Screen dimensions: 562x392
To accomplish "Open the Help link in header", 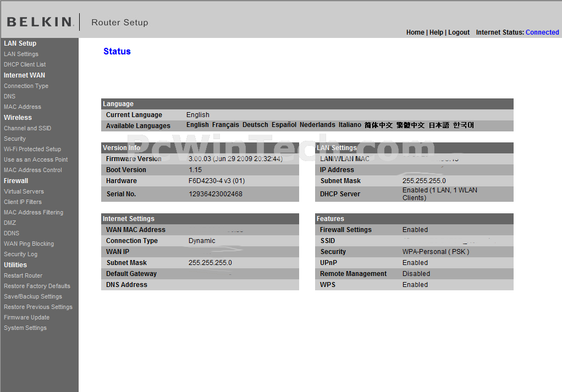I will (x=436, y=32).
